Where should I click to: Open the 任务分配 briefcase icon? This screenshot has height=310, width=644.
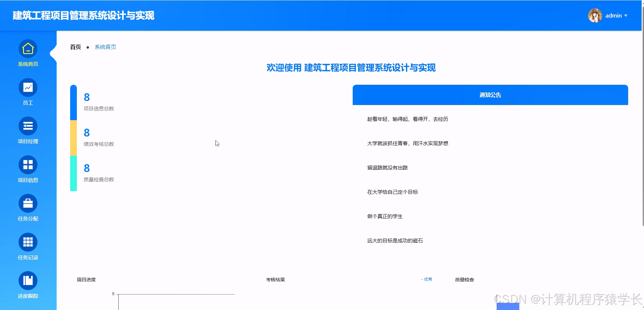28,204
